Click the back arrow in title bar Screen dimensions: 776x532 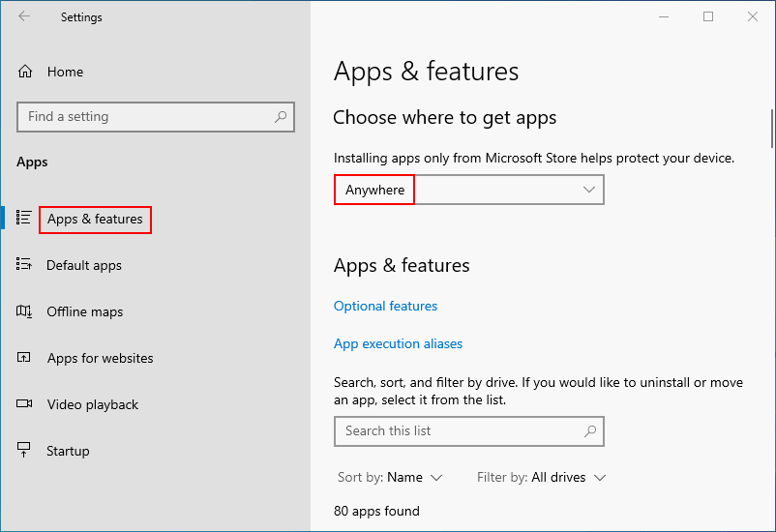pos(24,16)
